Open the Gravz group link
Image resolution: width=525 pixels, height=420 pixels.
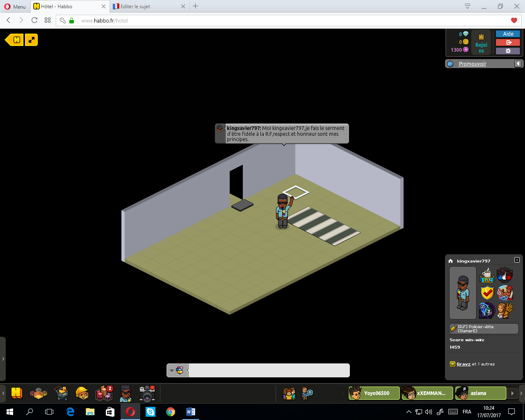tap(463, 364)
